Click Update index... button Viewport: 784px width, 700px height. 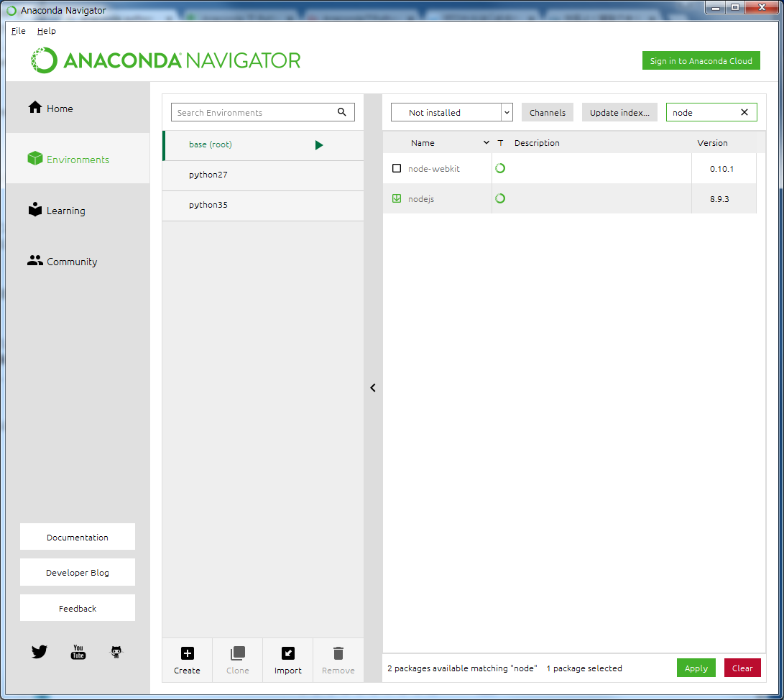pos(619,112)
